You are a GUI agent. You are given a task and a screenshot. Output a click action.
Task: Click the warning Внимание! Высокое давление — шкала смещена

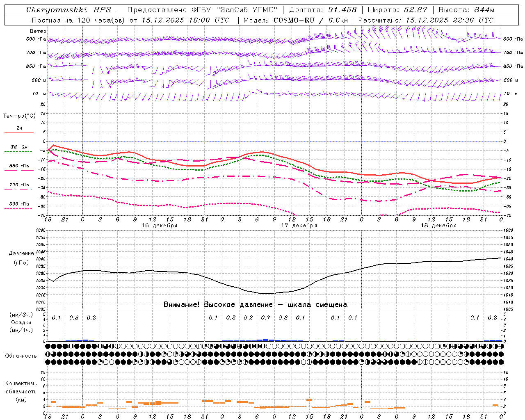point(256,304)
